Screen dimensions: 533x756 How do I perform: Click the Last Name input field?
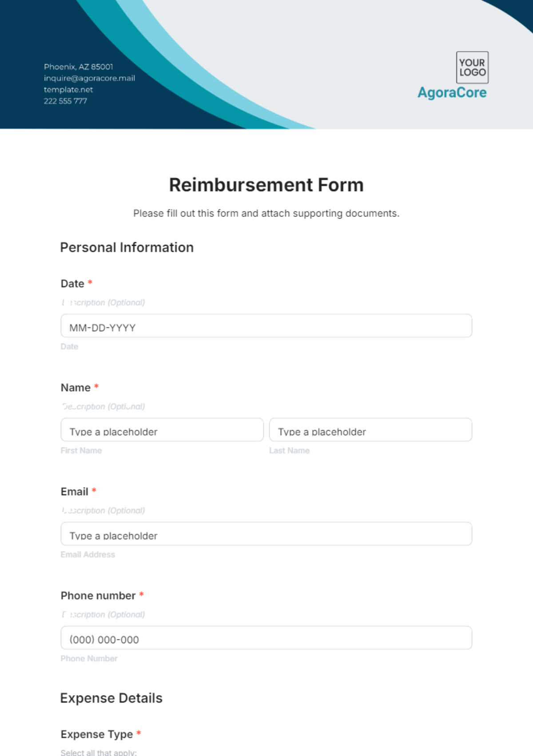pos(370,430)
